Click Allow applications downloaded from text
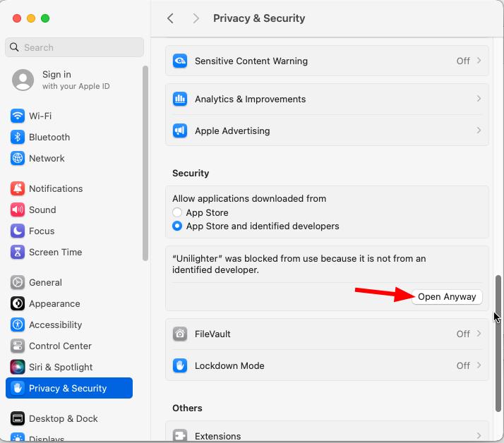The width and height of the screenshot is (504, 443). coord(249,198)
